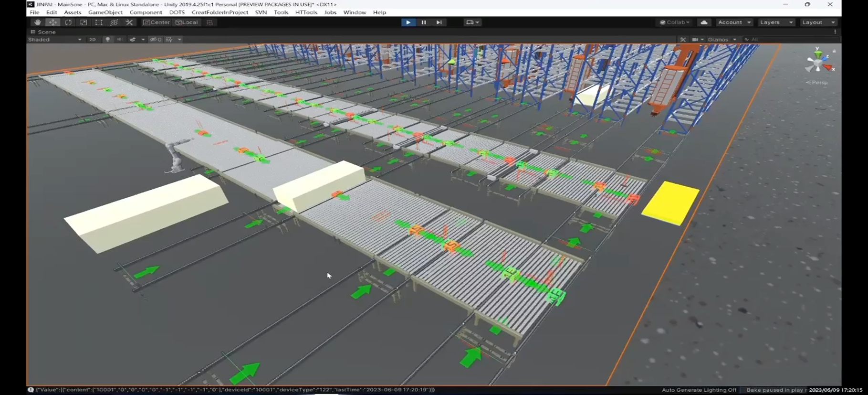Open the Tools menu

click(281, 12)
